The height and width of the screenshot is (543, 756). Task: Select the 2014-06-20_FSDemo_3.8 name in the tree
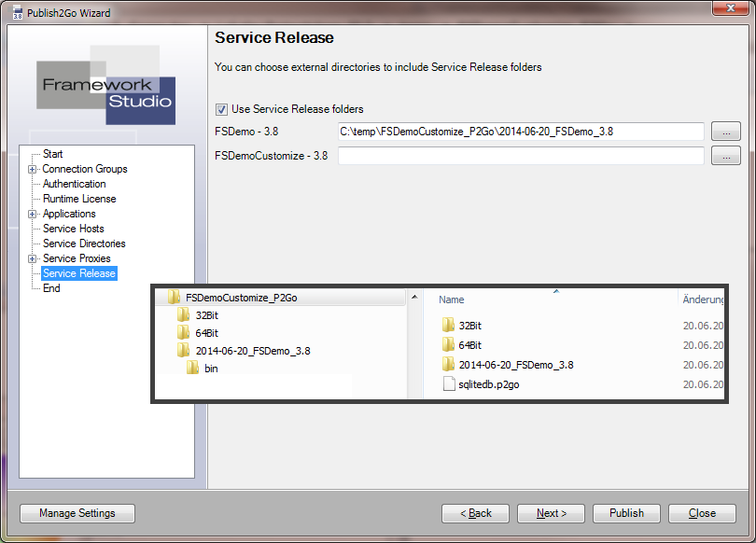[x=253, y=351]
